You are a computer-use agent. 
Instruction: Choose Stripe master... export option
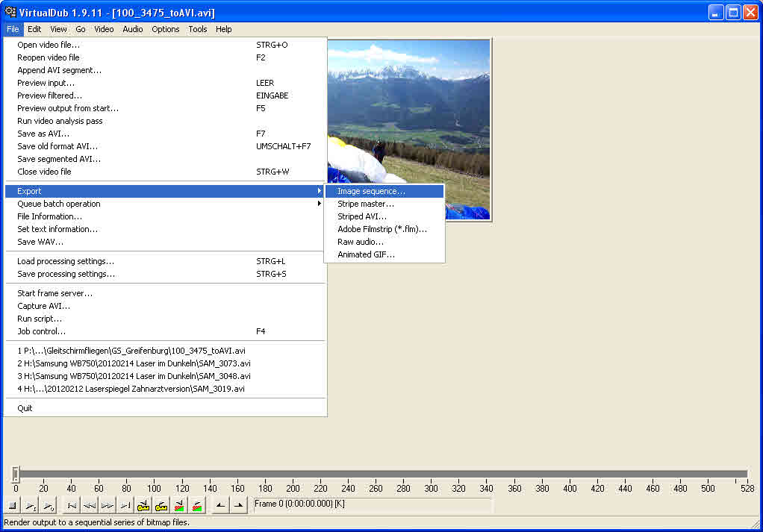coord(384,204)
